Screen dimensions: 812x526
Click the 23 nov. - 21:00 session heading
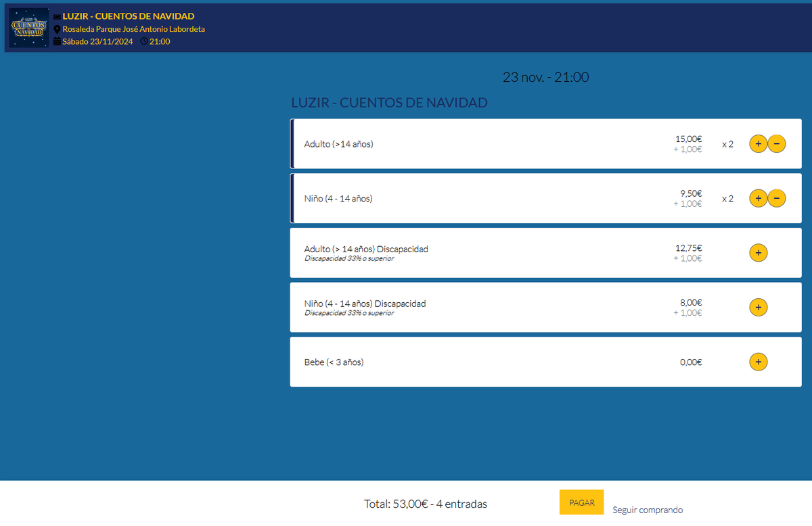point(546,77)
